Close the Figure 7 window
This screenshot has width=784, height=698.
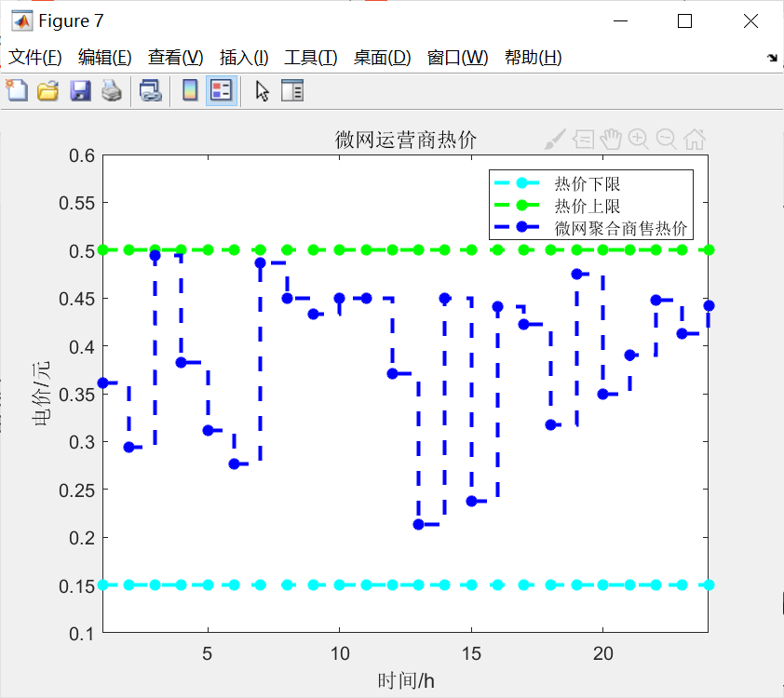coord(750,21)
